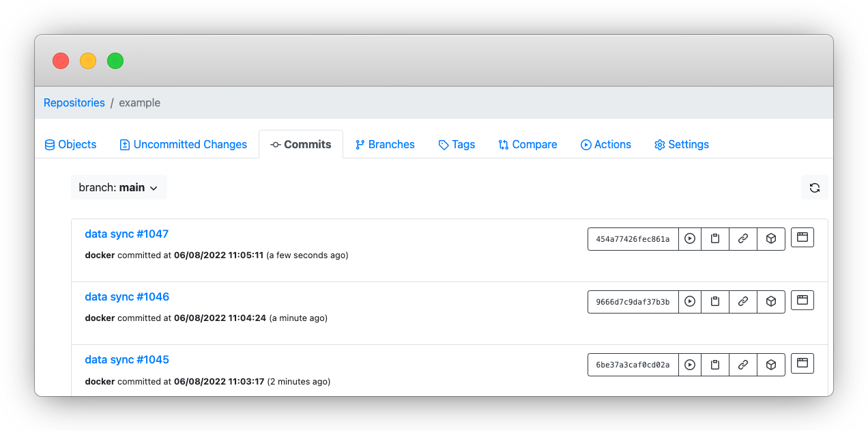868x431 pixels.
Task: Navigate back to Repositories
Action: click(x=74, y=102)
